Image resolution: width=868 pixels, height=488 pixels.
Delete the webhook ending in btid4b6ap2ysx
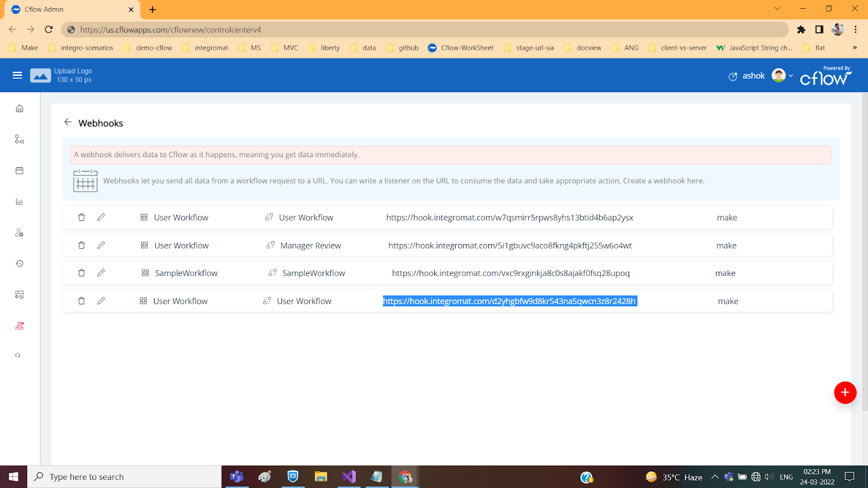[81, 217]
